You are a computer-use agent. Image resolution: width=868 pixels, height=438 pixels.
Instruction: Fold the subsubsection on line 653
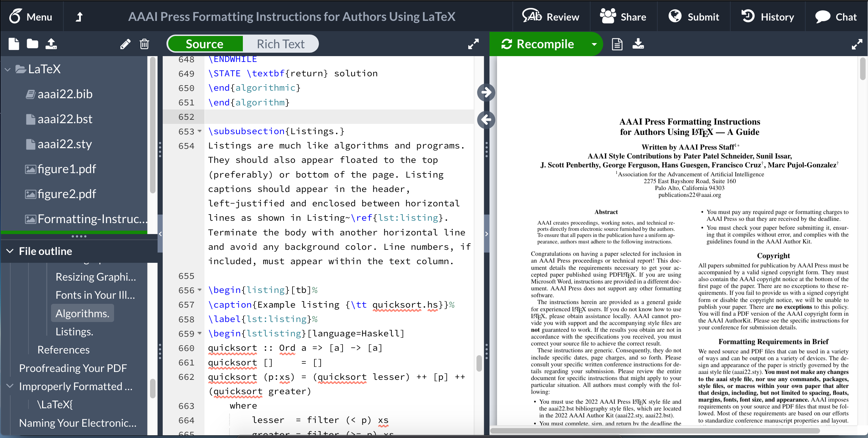[200, 131]
